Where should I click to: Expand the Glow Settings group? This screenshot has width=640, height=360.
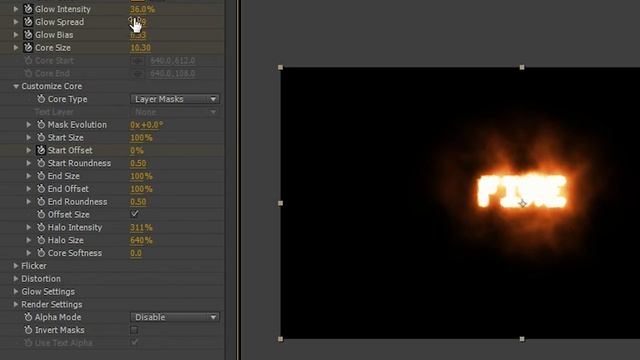[x=16, y=292]
